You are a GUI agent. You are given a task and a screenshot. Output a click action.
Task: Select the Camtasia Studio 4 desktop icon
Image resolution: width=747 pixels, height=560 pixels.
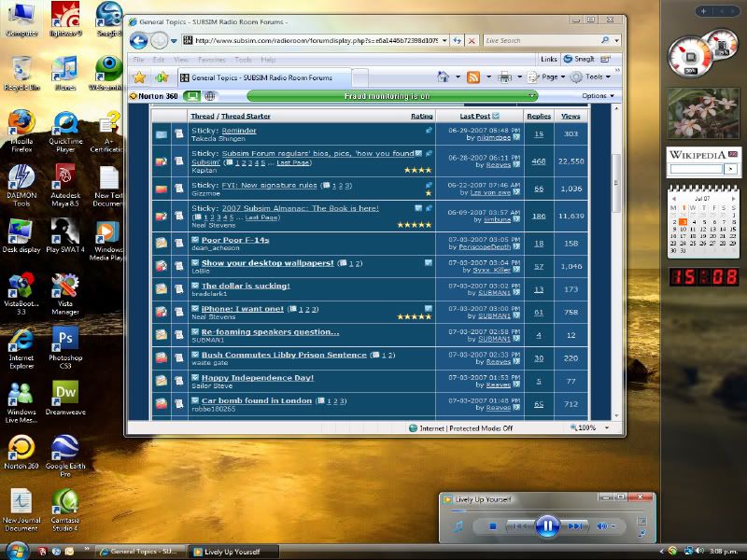pos(65,510)
